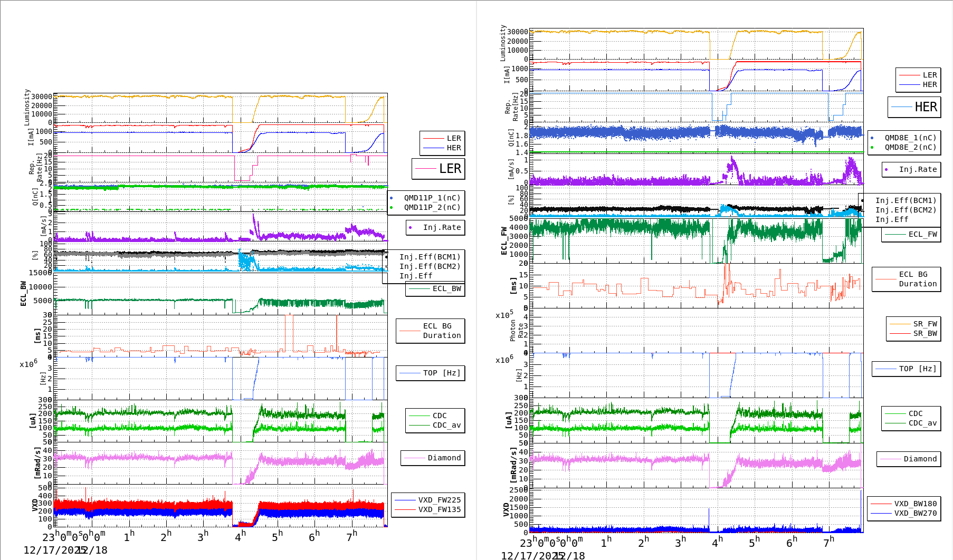Click TOP [Hz] legend in left panel
This screenshot has height=560, width=953.
[x=430, y=373]
